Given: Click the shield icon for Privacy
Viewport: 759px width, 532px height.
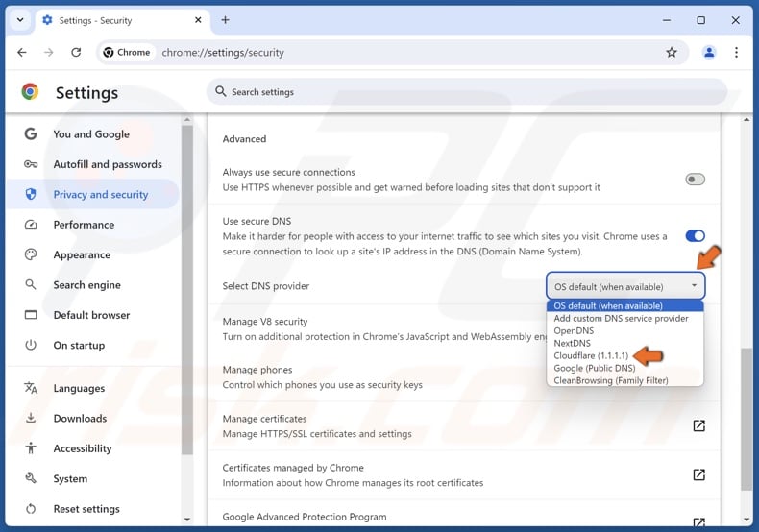Looking at the screenshot, I should [31, 194].
